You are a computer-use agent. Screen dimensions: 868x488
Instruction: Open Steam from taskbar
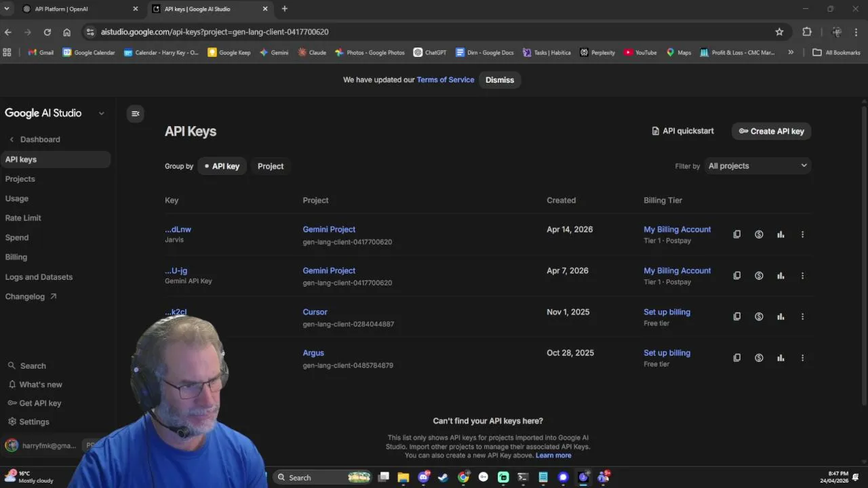[443, 478]
